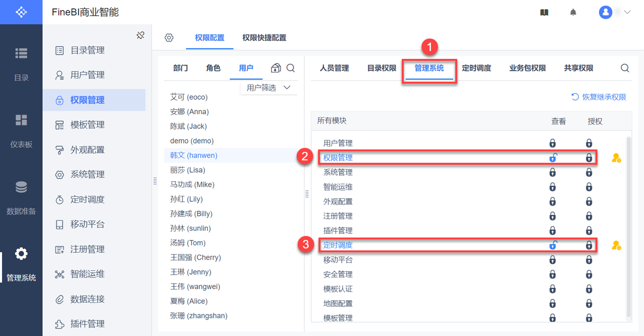
Task: Toggle 授权 lock for 外观配置 module
Action: pyautogui.click(x=589, y=202)
